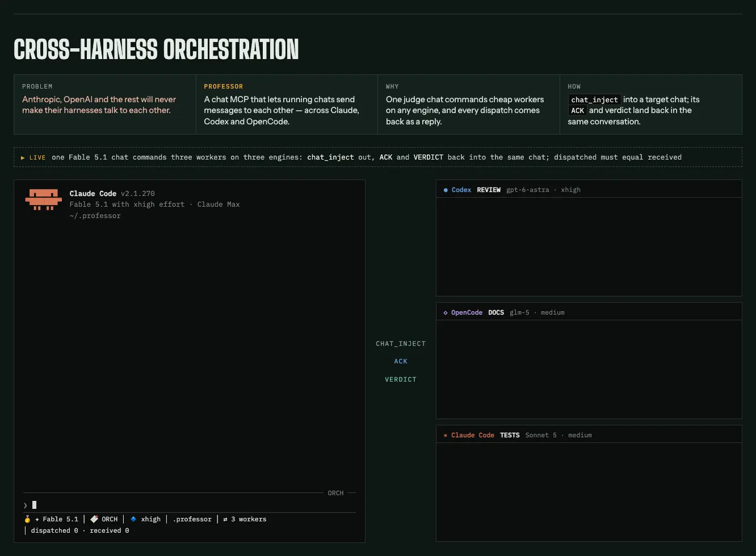Click the '~/.professor' path text
Image resolution: width=756 pixels, height=556 pixels.
pos(95,216)
